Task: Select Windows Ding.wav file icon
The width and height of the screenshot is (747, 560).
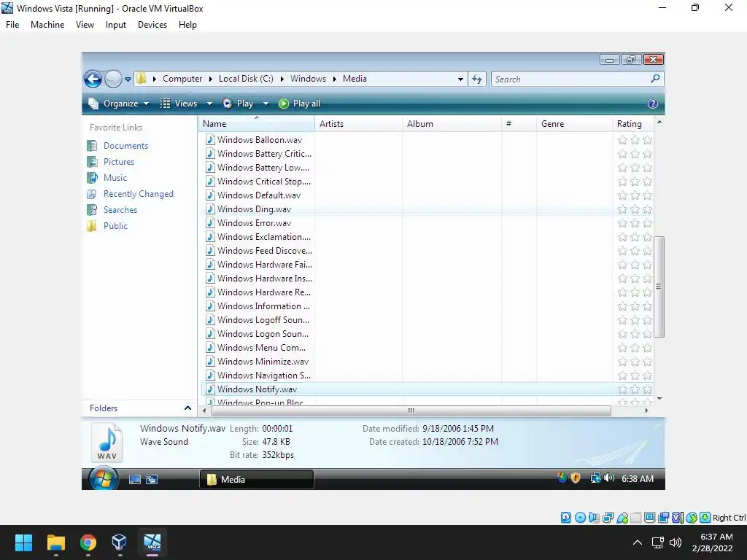Action: tap(210, 209)
